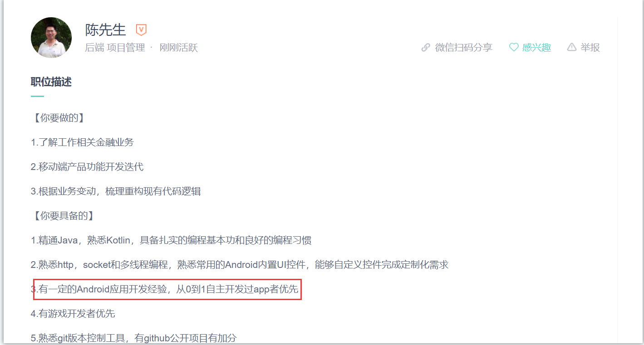Open 陈先生's profile photo
Viewport: 644px width, 345px height.
(51, 38)
